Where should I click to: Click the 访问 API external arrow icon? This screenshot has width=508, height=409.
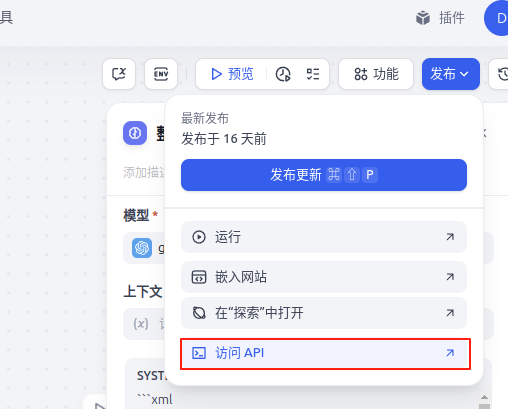(450, 353)
